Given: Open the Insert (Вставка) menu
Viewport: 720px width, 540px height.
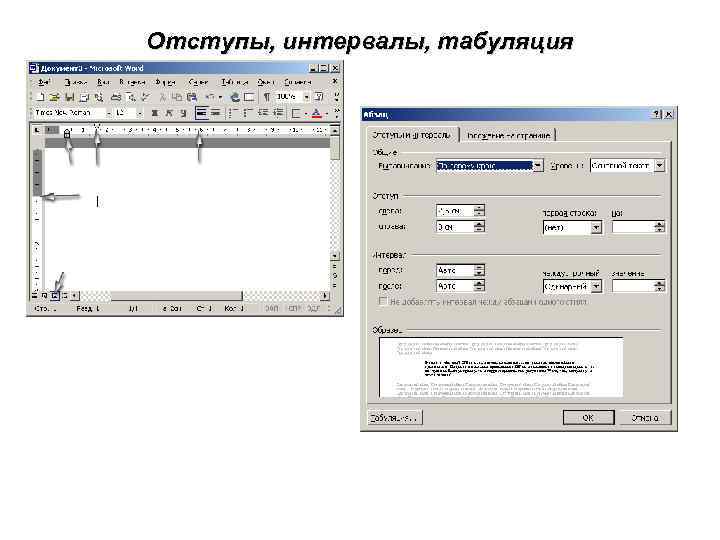Looking at the screenshot, I should [132, 82].
